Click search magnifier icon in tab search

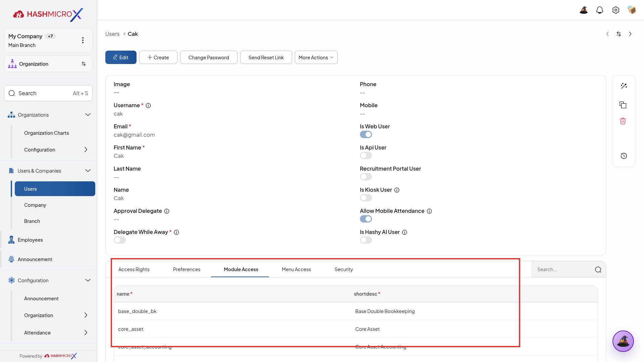598,269
